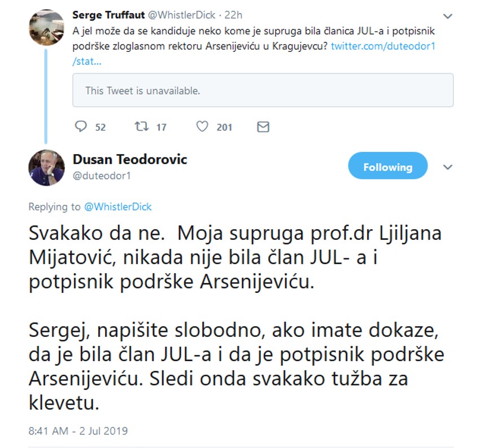This screenshot has height=448, width=480.
Task: Click the @duteodor1 handle
Action: click(x=102, y=175)
